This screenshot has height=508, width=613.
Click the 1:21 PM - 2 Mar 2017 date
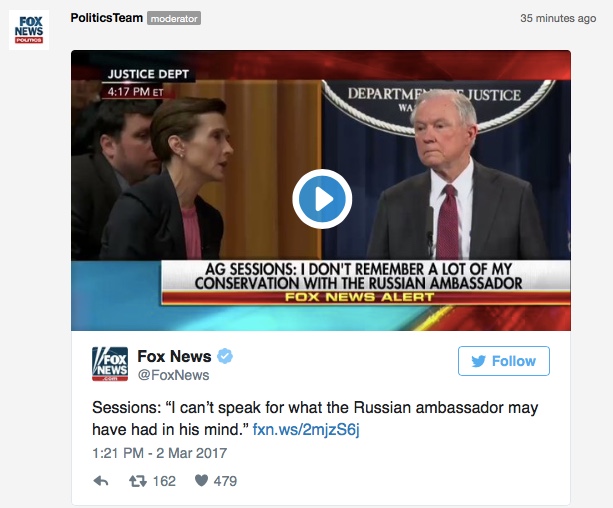pyautogui.click(x=160, y=453)
